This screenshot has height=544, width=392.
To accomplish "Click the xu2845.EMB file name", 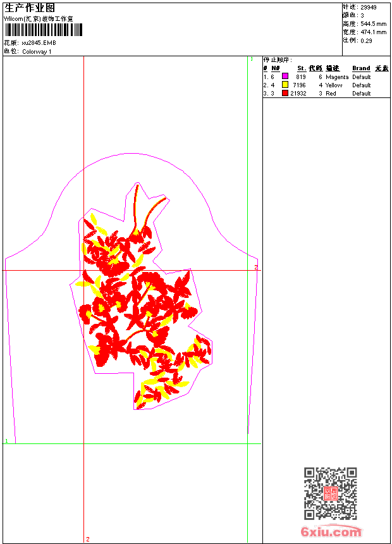I will [39, 43].
